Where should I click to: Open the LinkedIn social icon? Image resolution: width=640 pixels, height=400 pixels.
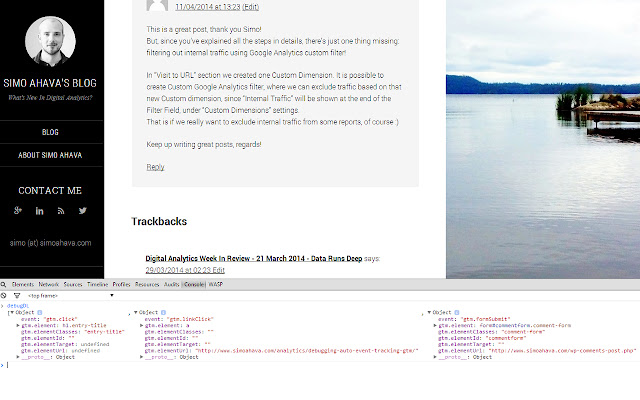pyautogui.click(x=39, y=211)
